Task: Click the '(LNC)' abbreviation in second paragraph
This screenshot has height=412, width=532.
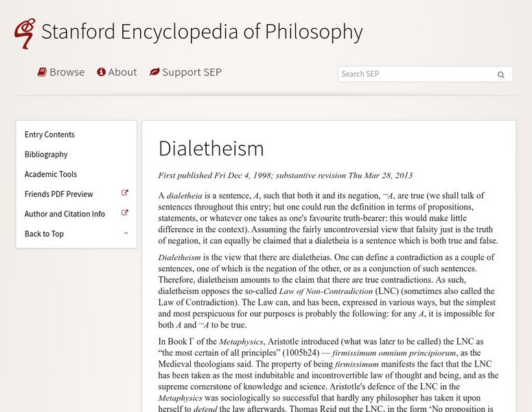Action: [386, 291]
